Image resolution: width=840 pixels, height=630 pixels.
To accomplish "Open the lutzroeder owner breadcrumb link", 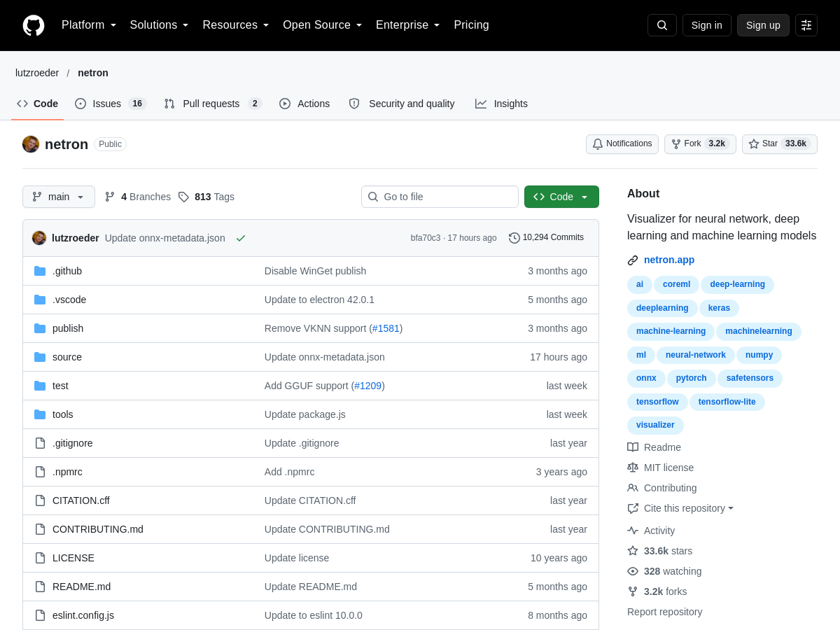I will point(37,73).
